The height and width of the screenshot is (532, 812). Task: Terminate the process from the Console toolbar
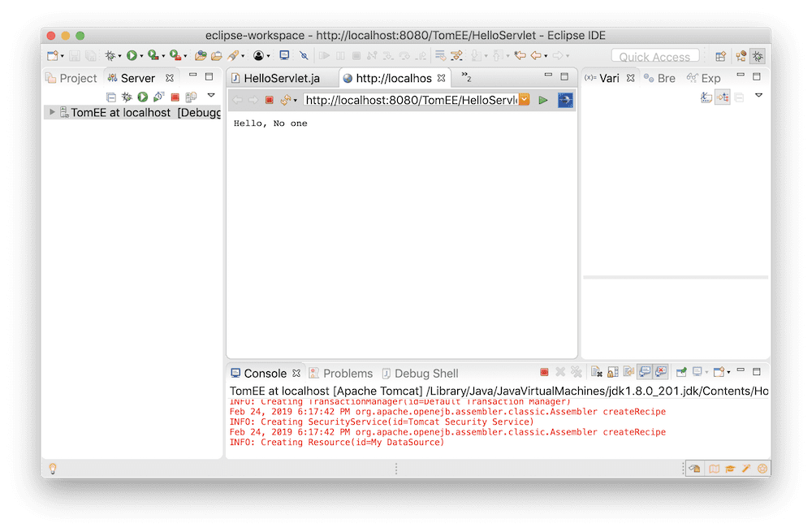pos(544,372)
